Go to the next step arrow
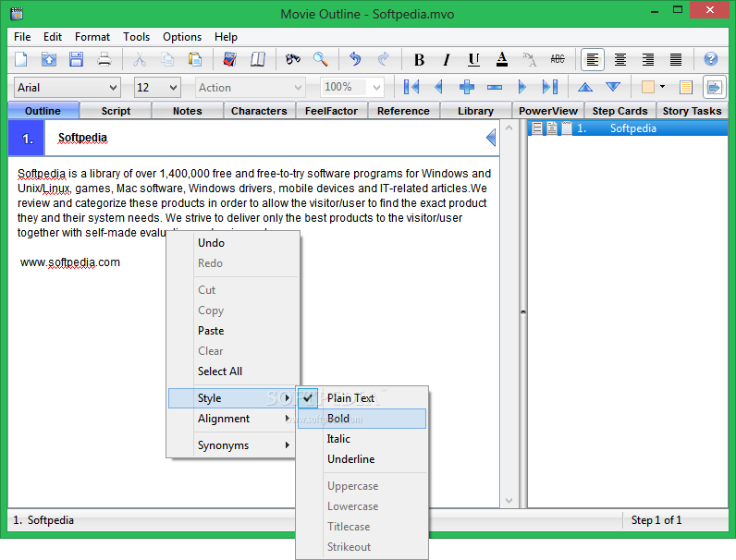The width and height of the screenshot is (736, 560). point(522,87)
